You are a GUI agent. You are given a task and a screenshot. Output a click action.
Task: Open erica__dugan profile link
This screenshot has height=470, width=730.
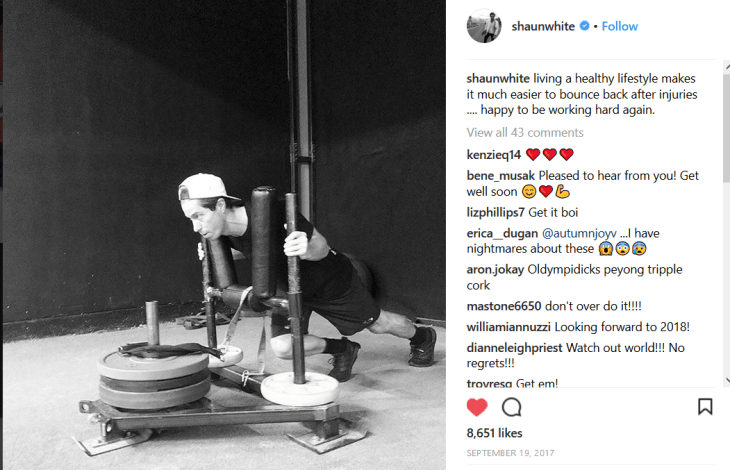502,234
